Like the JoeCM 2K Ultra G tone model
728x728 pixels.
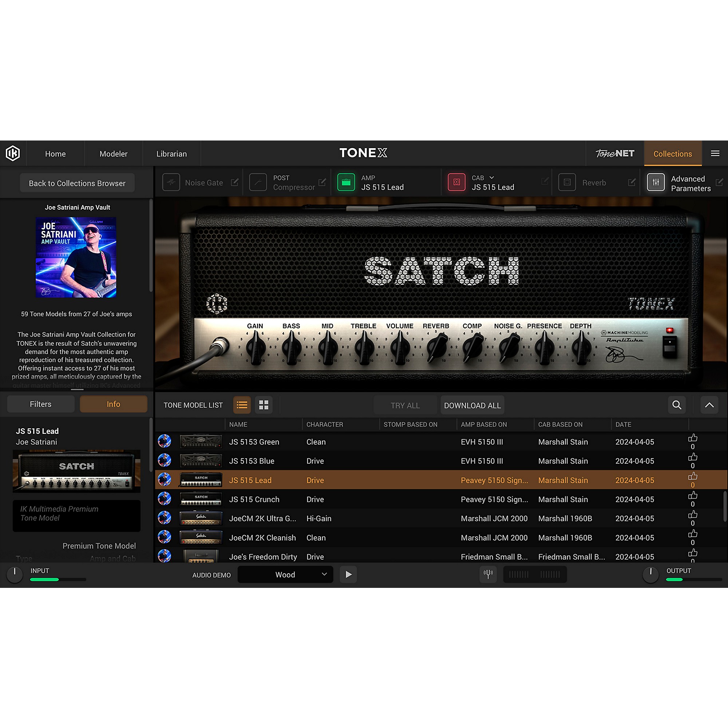click(x=693, y=515)
